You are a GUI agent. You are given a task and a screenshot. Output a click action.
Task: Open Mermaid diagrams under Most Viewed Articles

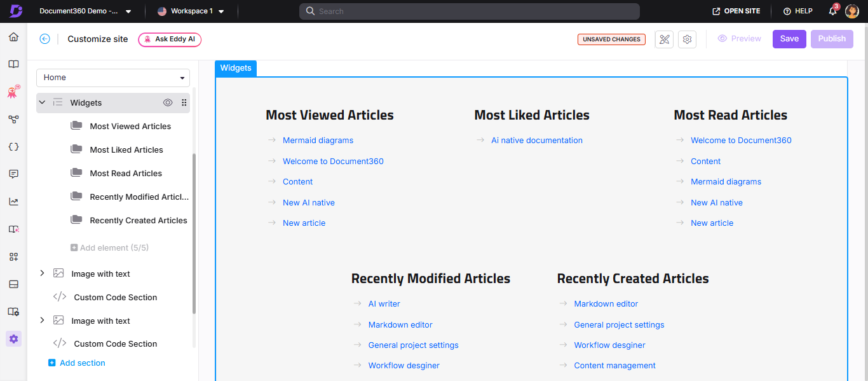click(318, 141)
